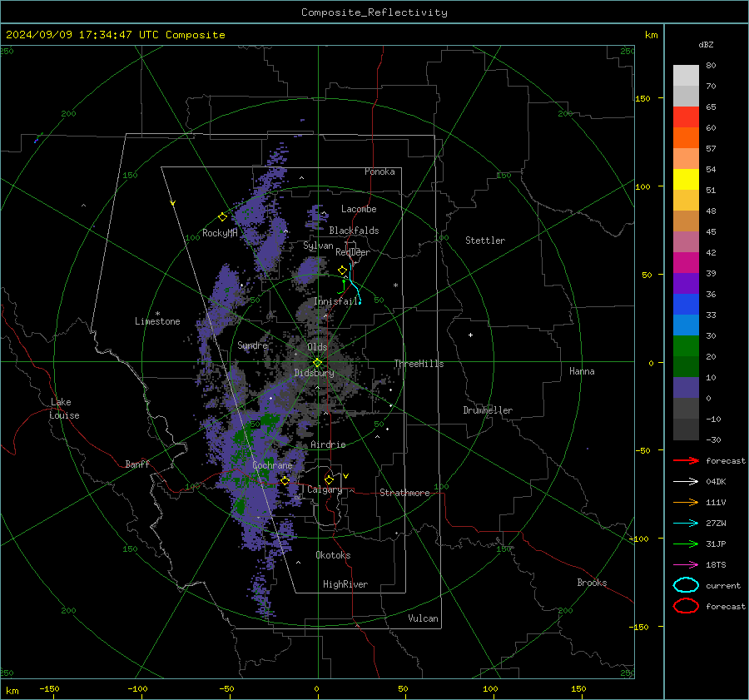This screenshot has height=700, width=749.
Task: Click the cyan storm track near Innisfail
Action: [355, 285]
